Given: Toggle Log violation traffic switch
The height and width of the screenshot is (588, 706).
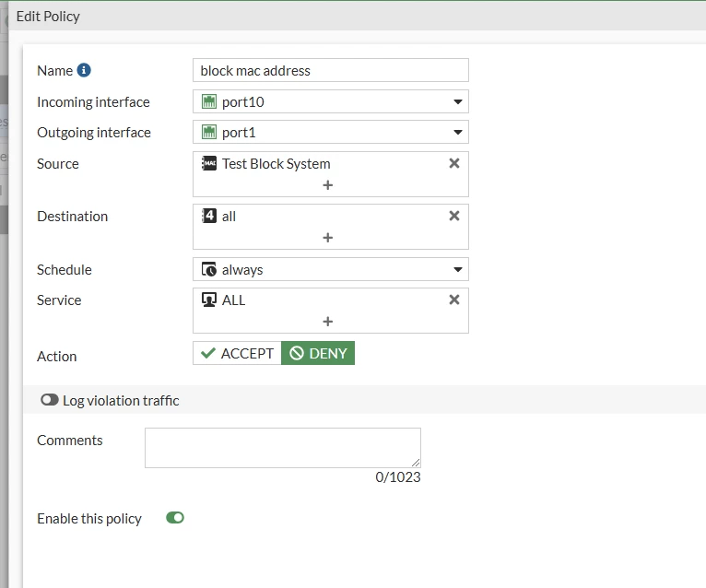Looking at the screenshot, I should point(50,400).
